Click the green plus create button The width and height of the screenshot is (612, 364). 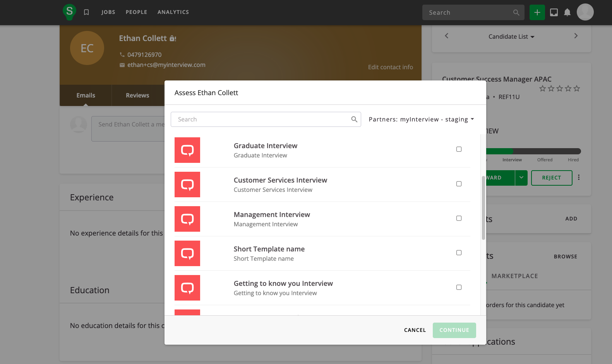537,12
